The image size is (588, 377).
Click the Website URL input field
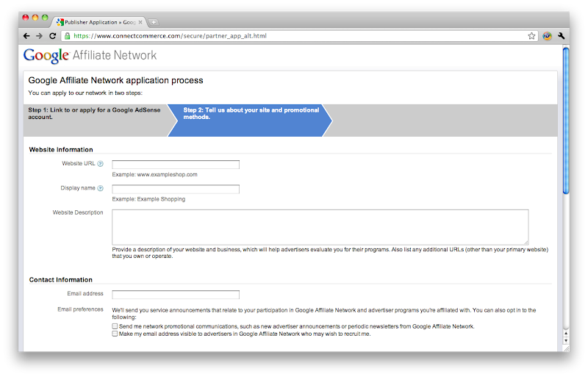click(176, 165)
